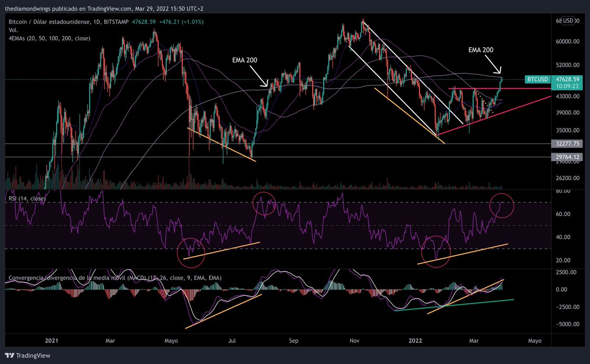Click the TradingView logo at bottom left
590x364 pixels.
pos(28,355)
